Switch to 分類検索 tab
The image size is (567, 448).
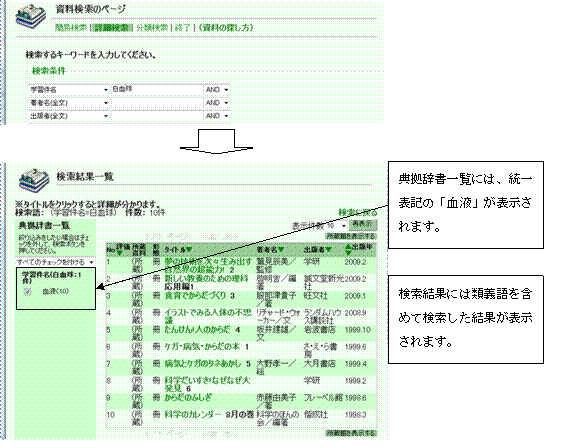152,28
